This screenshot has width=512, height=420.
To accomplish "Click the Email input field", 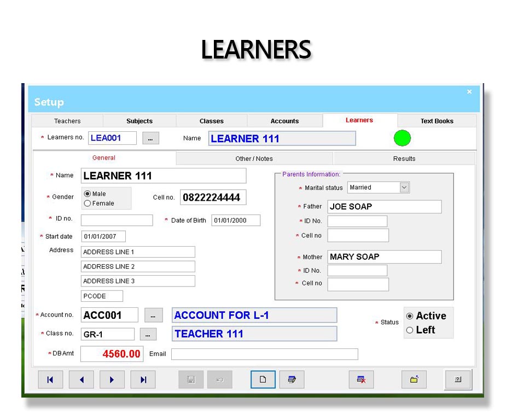I will pos(264,354).
